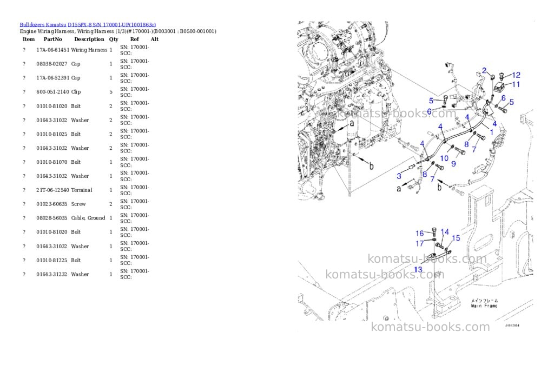Screen dimensions: 554x392
Task: Select the Description column header
Action: [x=89, y=39]
